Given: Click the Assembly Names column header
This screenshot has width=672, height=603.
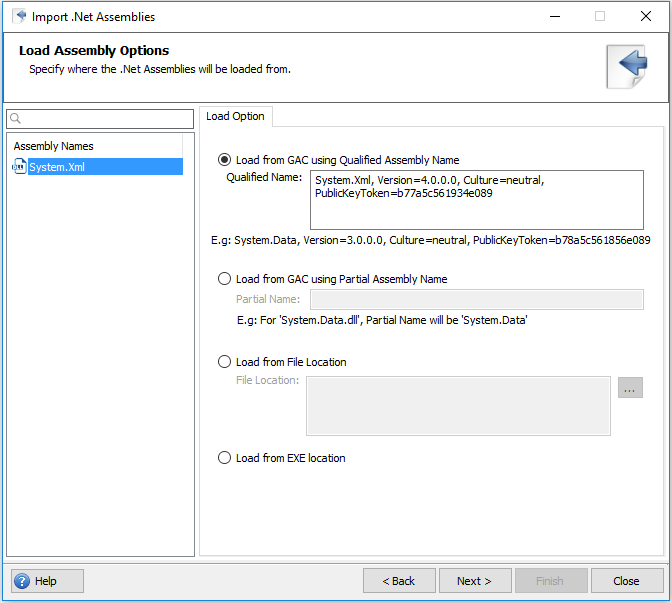Looking at the screenshot, I should coord(54,146).
